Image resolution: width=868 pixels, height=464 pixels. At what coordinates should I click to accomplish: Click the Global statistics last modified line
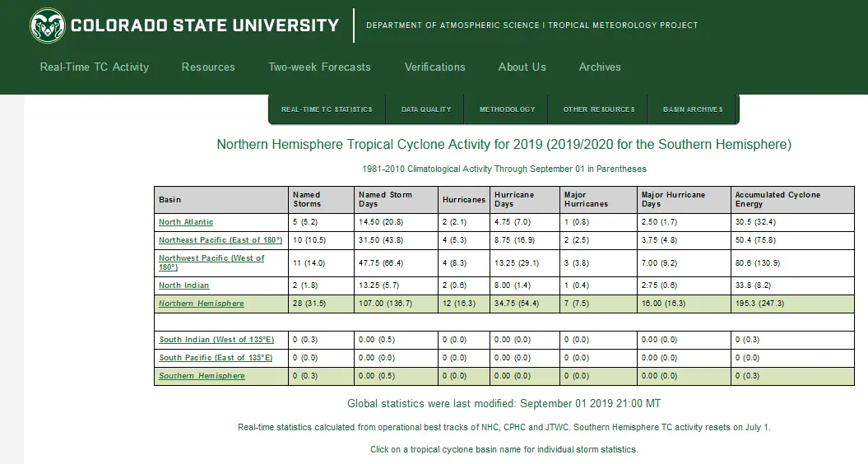pos(504,404)
